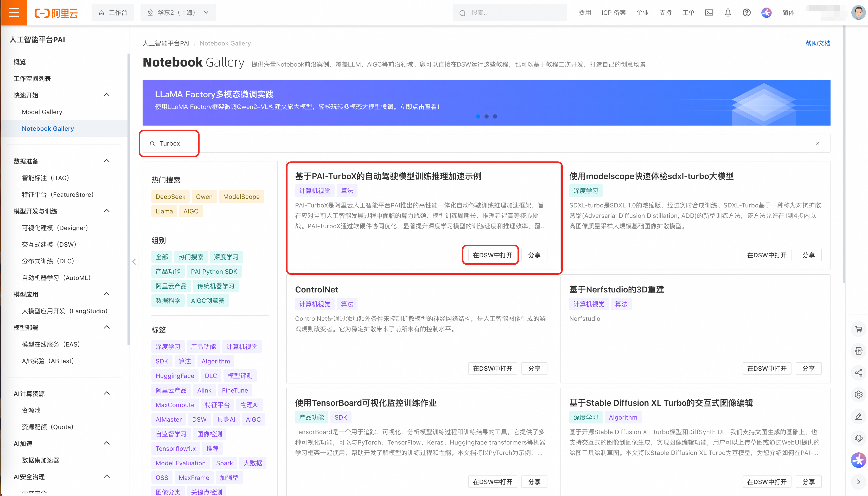Open 帮助文档 link
Viewport: 868px width, 496px height.
818,43
